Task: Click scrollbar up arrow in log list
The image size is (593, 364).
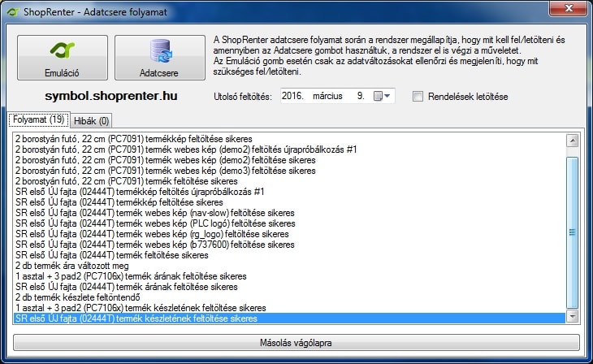Action: (x=573, y=141)
